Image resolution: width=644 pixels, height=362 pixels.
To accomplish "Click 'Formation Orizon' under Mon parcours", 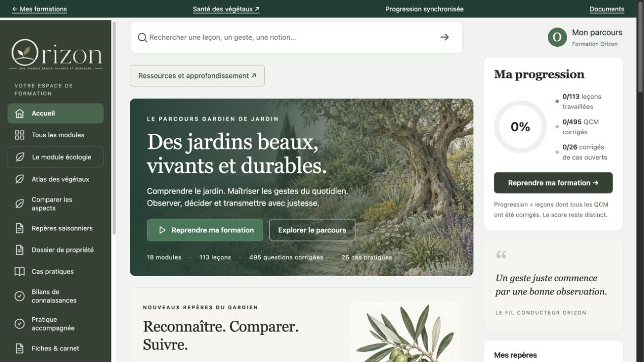I will coord(595,44).
